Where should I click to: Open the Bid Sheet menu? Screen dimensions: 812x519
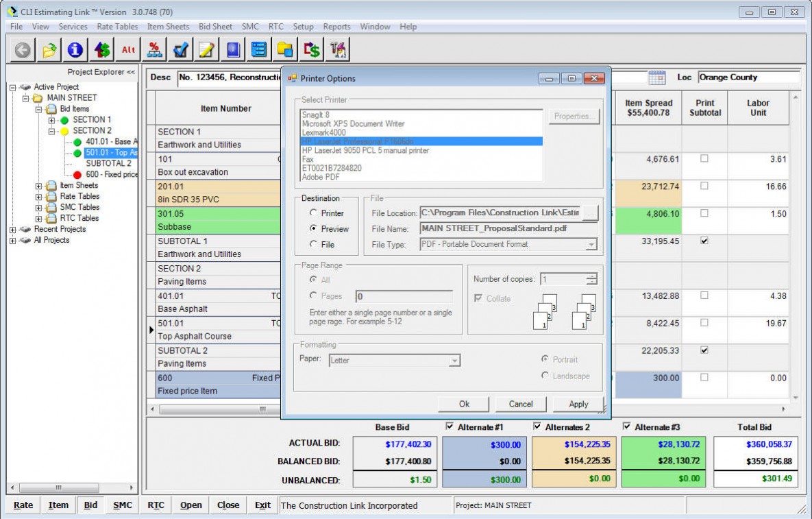(215, 27)
